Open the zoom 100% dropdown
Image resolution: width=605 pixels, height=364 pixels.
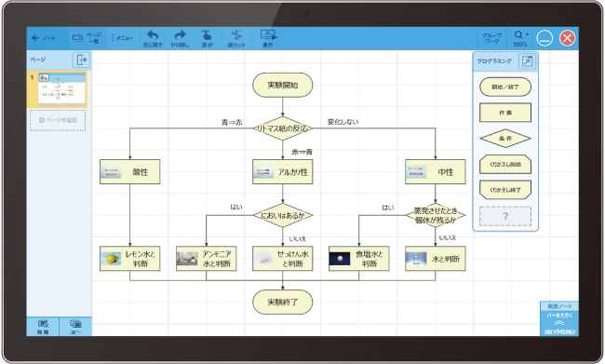[x=521, y=38]
